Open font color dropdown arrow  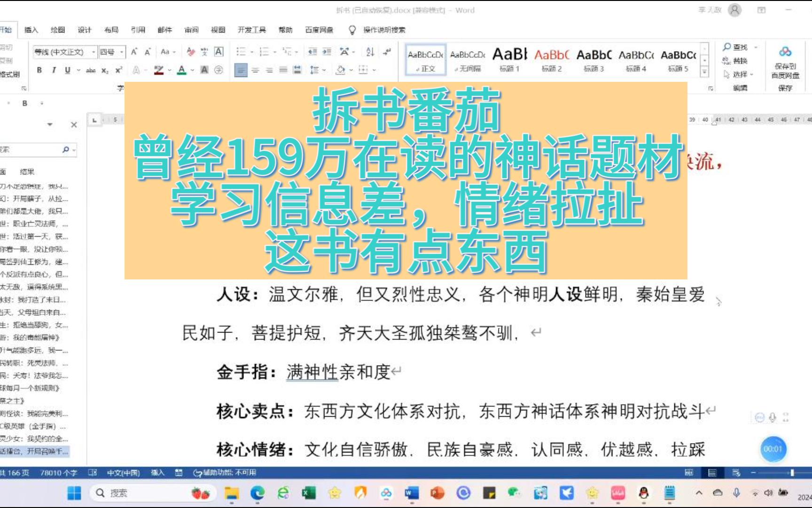click(x=192, y=70)
